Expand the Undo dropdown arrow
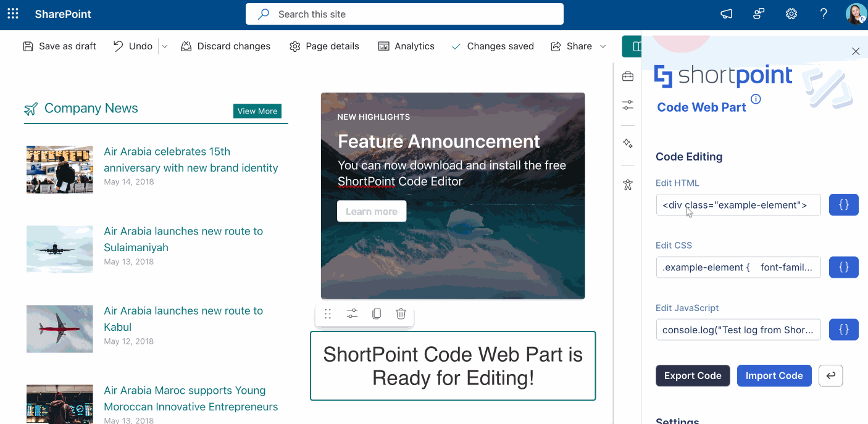 point(164,46)
